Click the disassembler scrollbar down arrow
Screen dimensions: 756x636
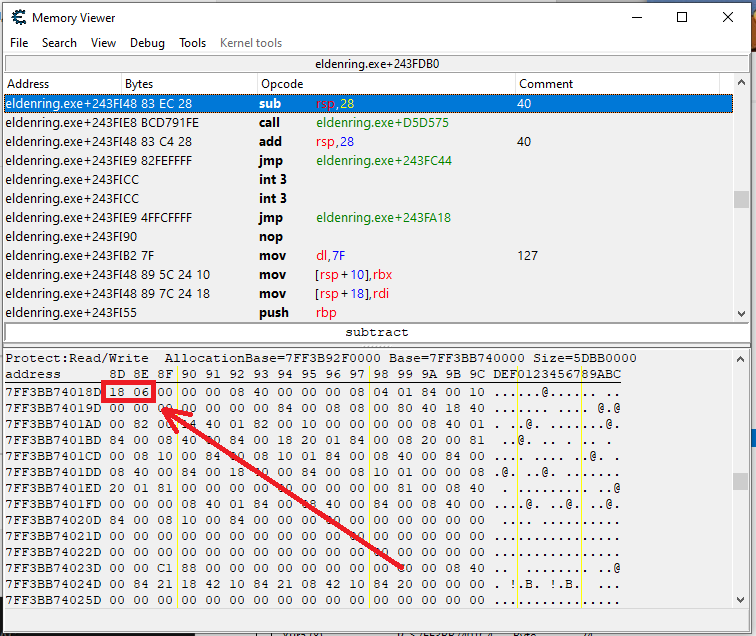[x=741, y=313]
